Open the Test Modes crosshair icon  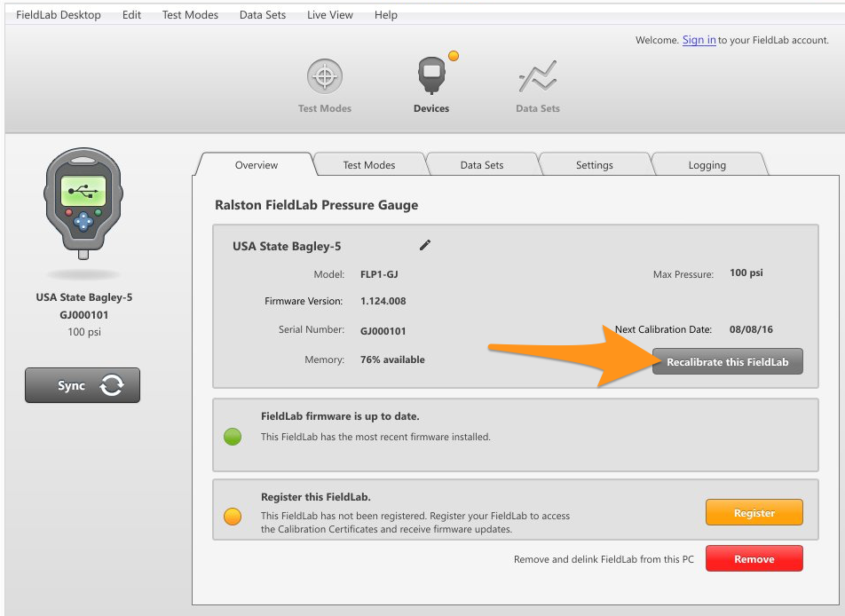point(325,76)
